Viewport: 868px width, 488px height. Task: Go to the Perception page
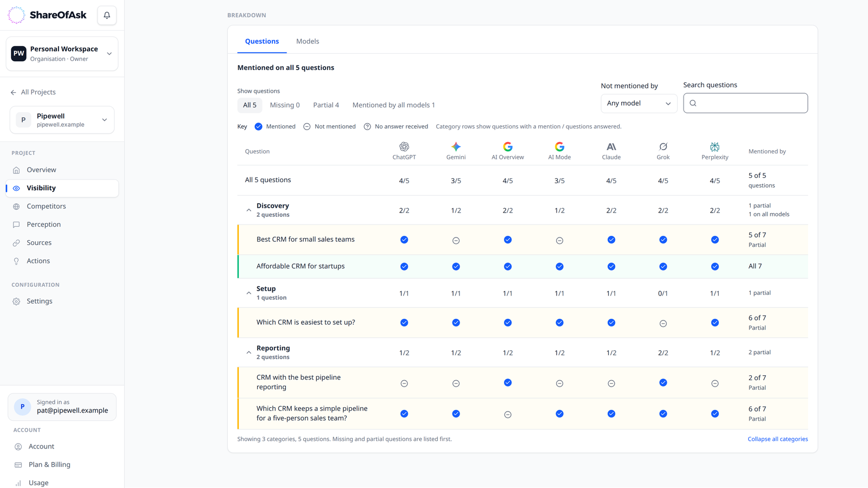62,224
